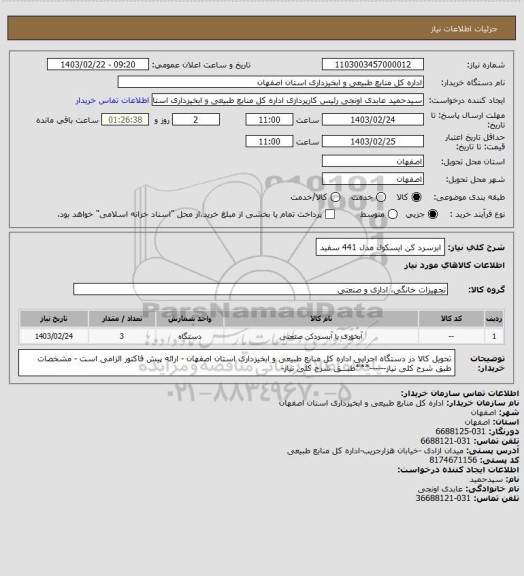Toggle the treasury bonds payment checkbox
Viewport: 524px width, 576px height.
coord(330,214)
